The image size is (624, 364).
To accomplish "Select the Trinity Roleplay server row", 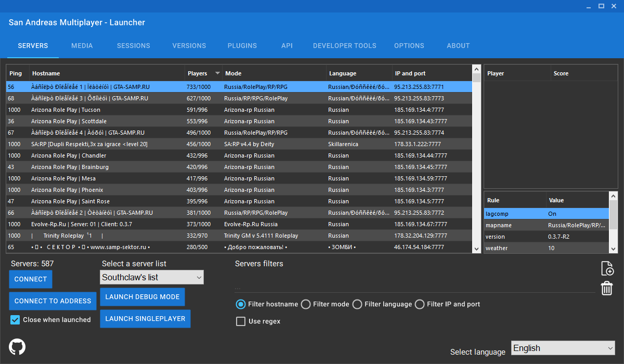I will [239, 236].
